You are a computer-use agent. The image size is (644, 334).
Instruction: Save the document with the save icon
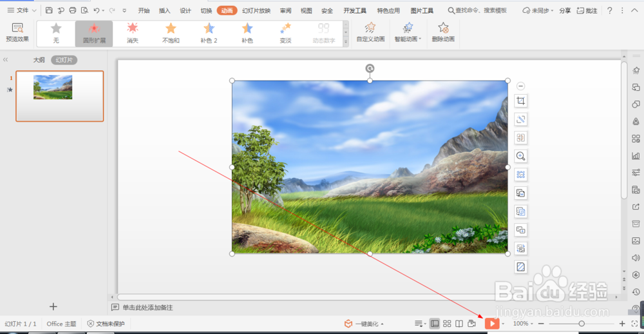(x=49, y=10)
